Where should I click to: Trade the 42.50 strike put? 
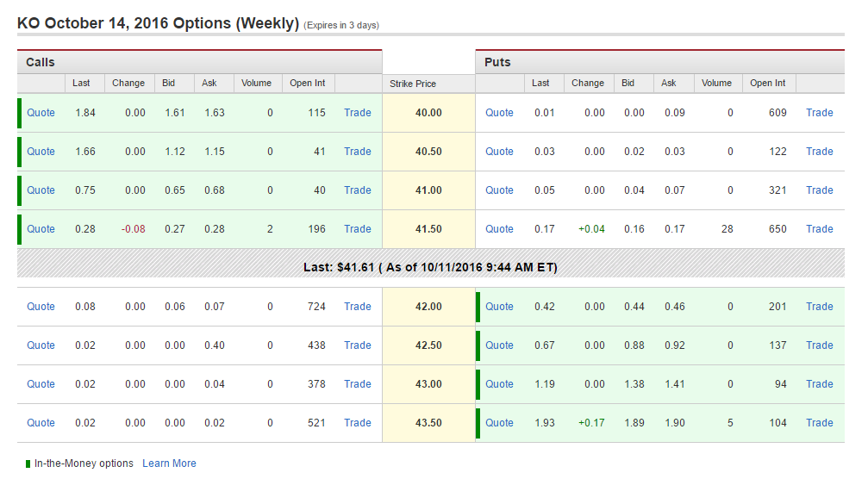(x=819, y=345)
